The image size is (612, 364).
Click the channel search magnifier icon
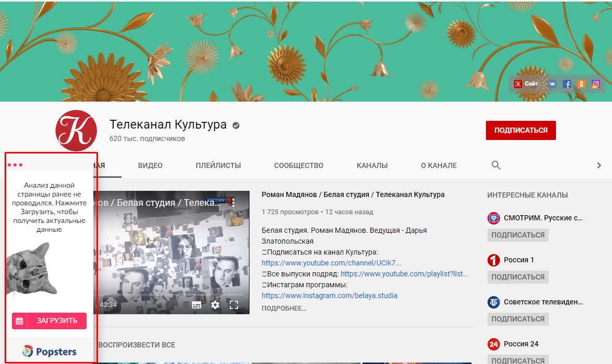point(496,165)
